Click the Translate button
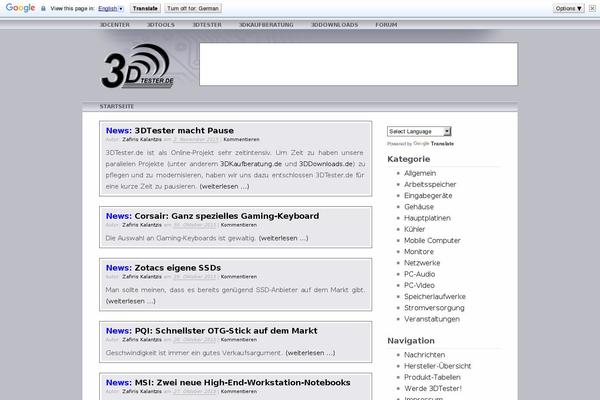 point(145,8)
